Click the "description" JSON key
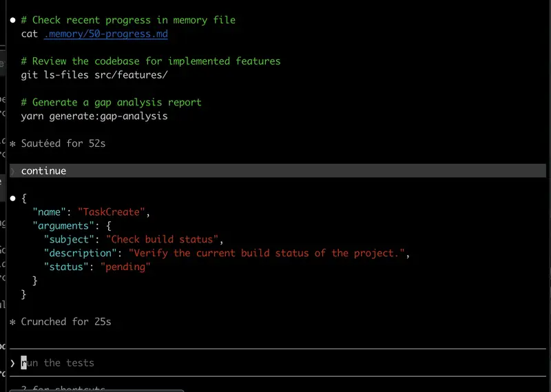The height and width of the screenshot is (392, 551). tap(80, 253)
